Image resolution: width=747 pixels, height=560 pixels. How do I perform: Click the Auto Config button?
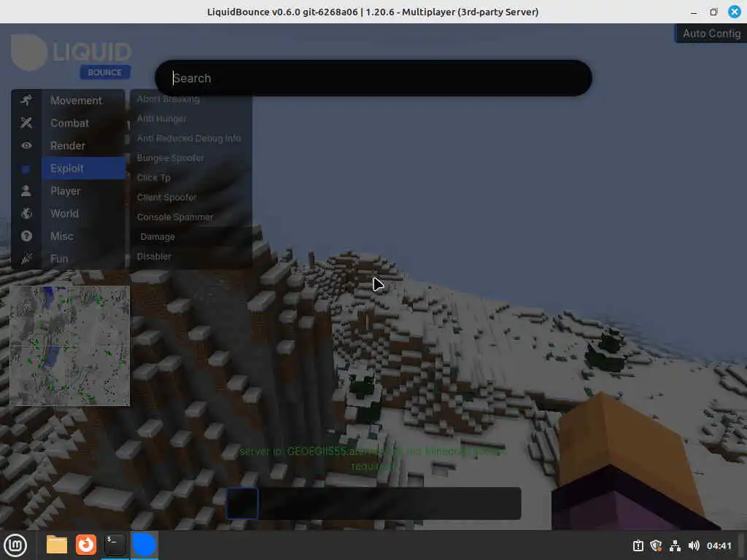point(711,34)
